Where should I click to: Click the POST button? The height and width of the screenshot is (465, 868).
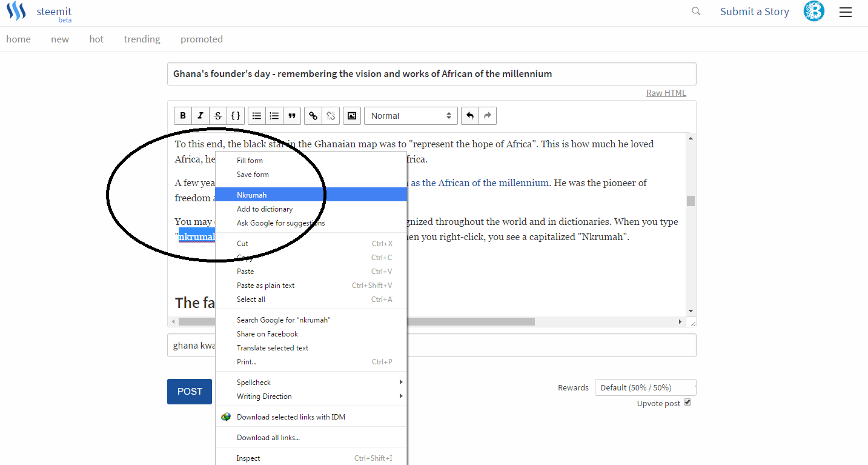tap(190, 392)
